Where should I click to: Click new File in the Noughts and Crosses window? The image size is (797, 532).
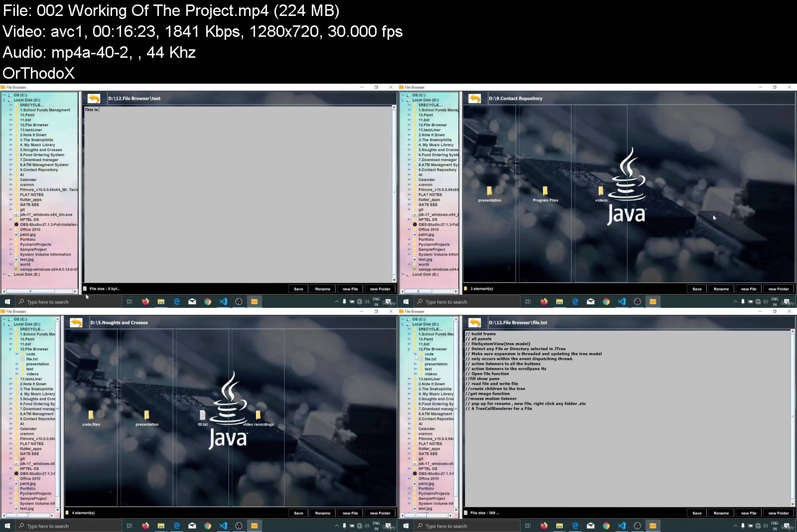[350, 513]
